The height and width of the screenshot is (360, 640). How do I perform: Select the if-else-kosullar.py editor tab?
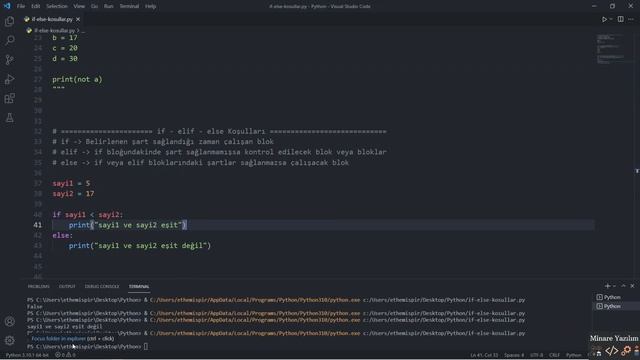[52, 19]
